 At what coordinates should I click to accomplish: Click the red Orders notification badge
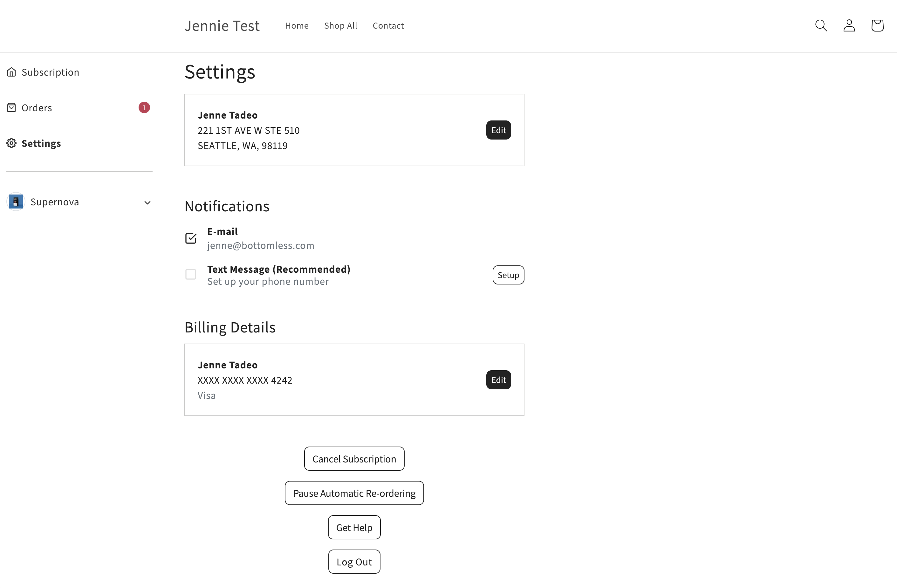[144, 108]
